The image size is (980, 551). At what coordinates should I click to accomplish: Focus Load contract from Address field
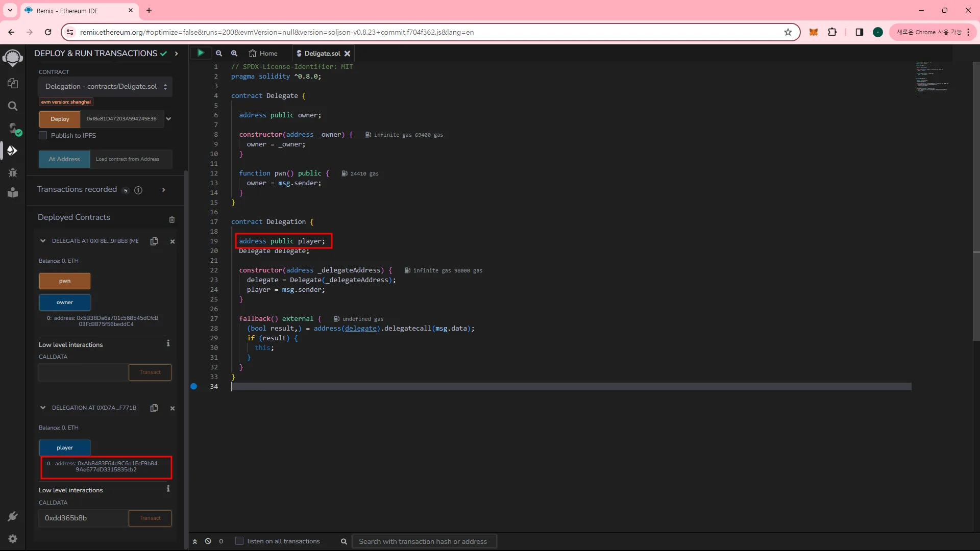point(131,159)
